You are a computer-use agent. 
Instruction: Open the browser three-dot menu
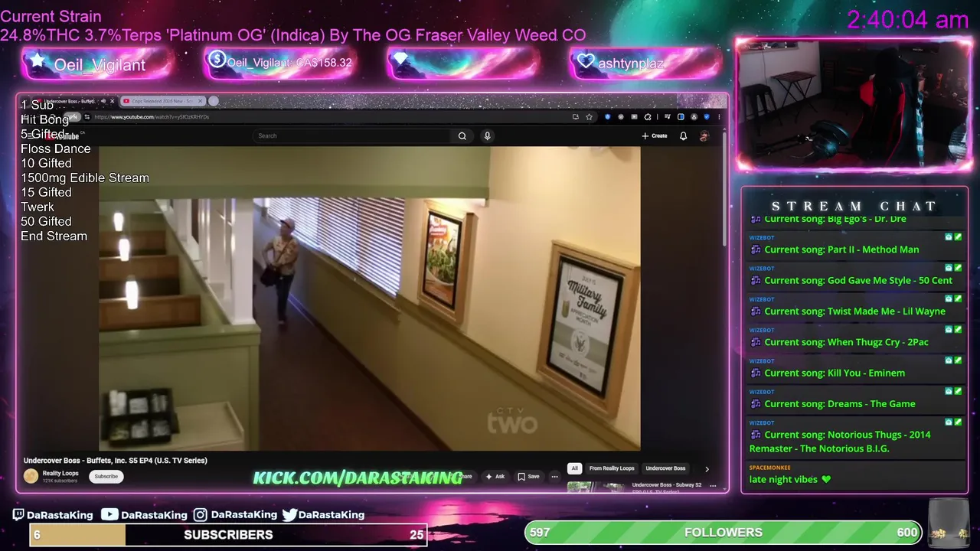[718, 117]
